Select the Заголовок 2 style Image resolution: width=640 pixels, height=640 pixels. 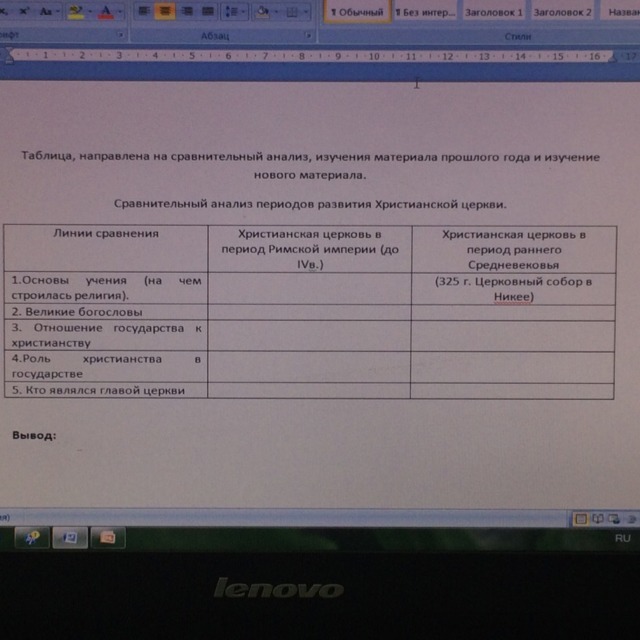point(562,12)
